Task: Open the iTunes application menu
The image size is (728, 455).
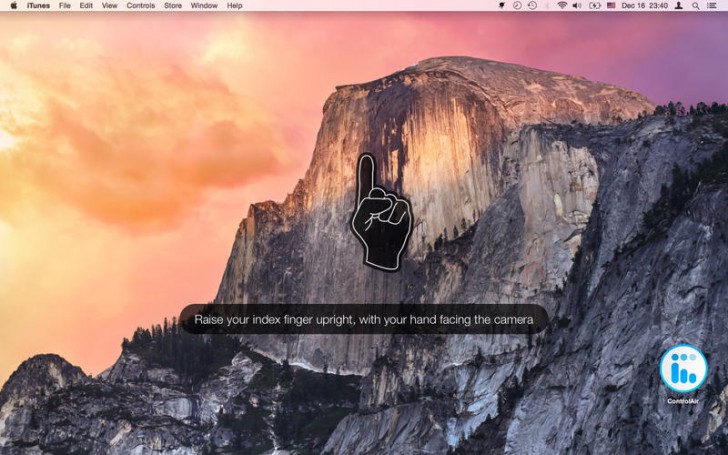Action: (39, 6)
